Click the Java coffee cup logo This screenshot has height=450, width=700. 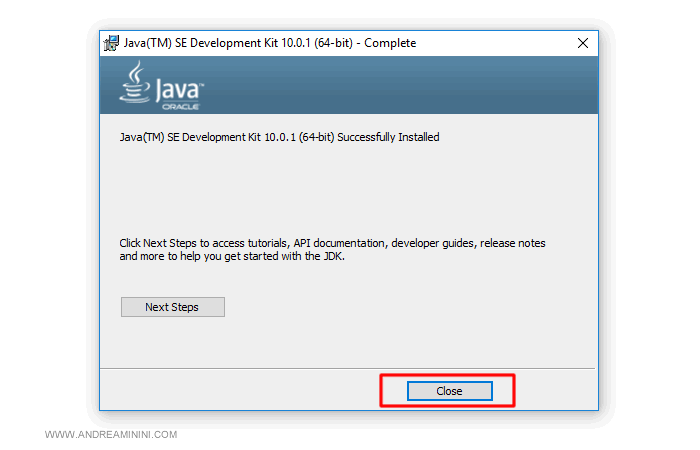click(134, 83)
